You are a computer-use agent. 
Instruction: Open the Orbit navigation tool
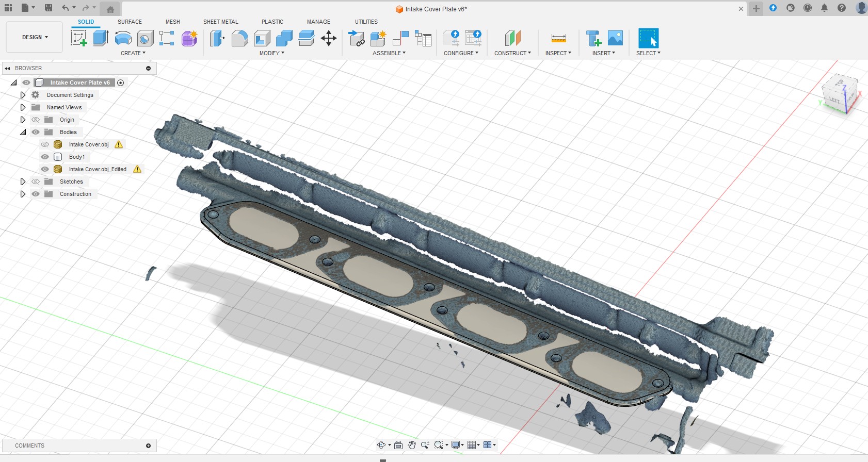pyautogui.click(x=382, y=445)
